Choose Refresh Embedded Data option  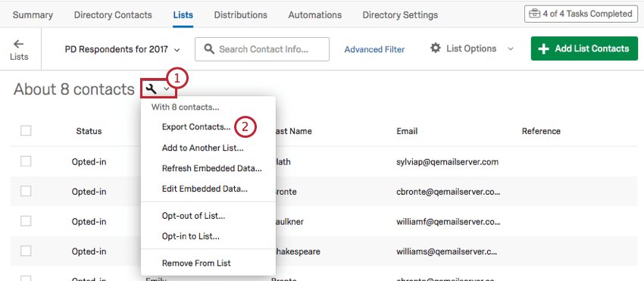(212, 168)
